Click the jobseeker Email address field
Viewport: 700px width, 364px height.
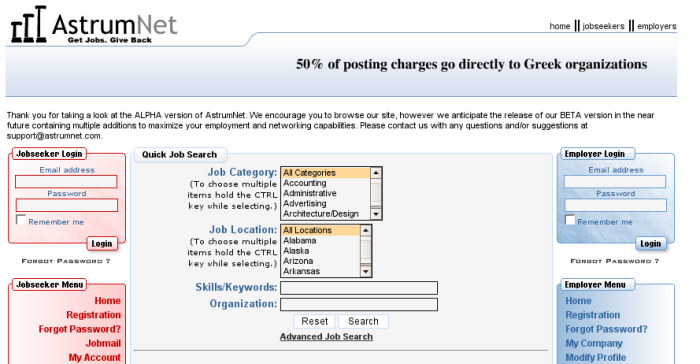(66, 181)
